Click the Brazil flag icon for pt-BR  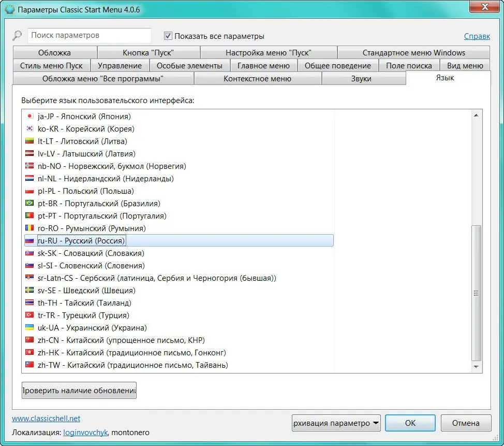point(29,204)
